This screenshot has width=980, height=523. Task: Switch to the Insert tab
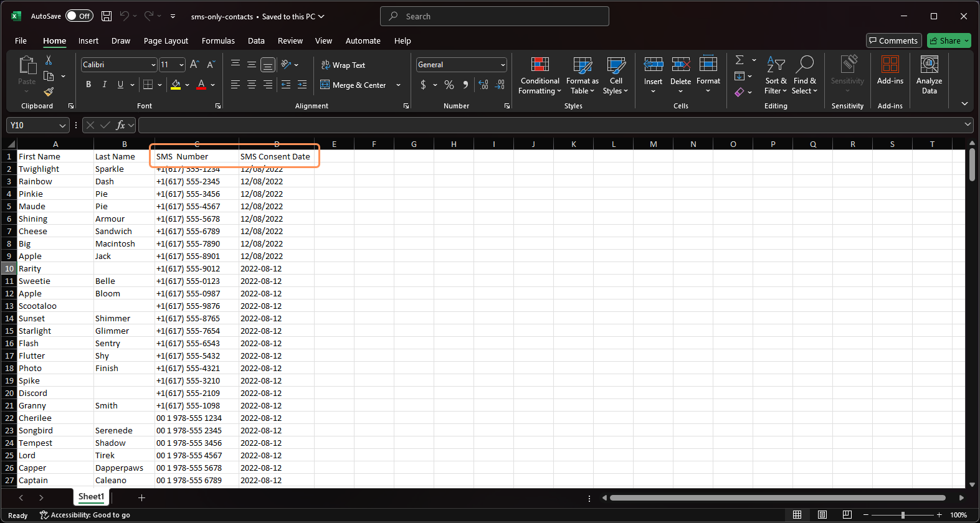[x=88, y=40]
